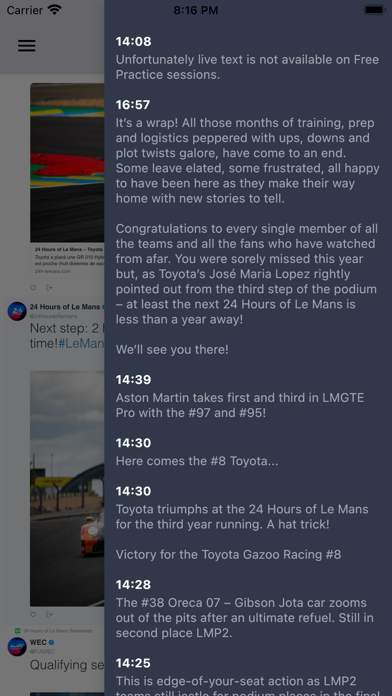Tap the 24 Hours of Le Mans Retweeted label
The height and width of the screenshot is (696, 392).
(53, 630)
